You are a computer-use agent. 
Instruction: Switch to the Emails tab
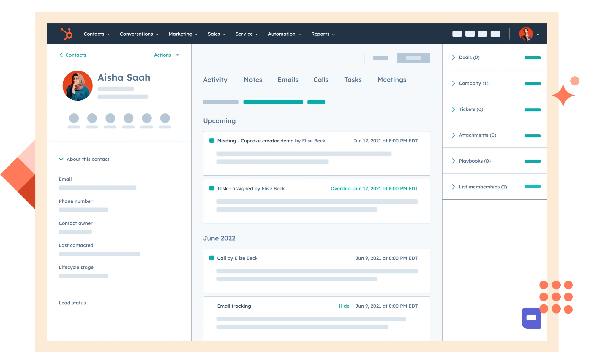pos(288,80)
